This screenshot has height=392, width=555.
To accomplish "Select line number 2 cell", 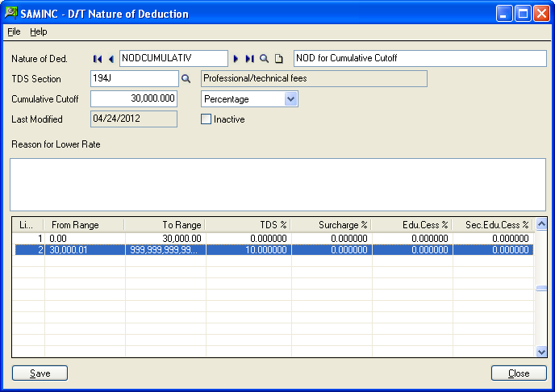I will [29, 250].
